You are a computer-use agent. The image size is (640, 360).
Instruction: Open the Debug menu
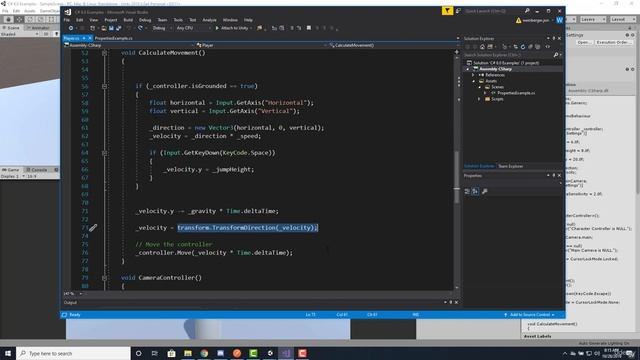coord(145,20)
